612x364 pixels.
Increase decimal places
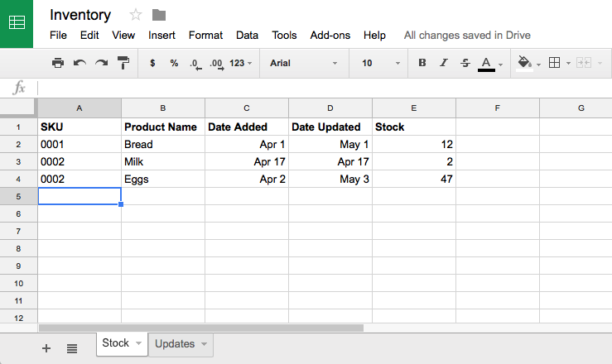(216, 63)
